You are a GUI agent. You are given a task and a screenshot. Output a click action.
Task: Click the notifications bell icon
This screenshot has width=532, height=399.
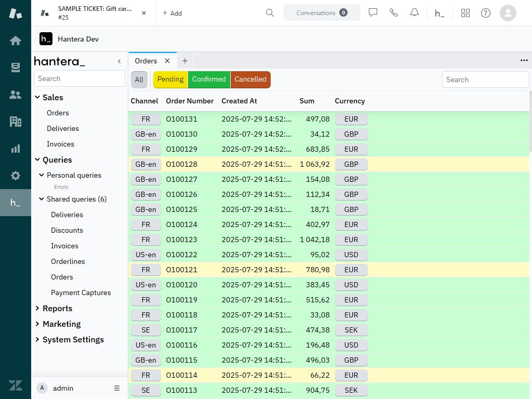pyautogui.click(x=414, y=13)
